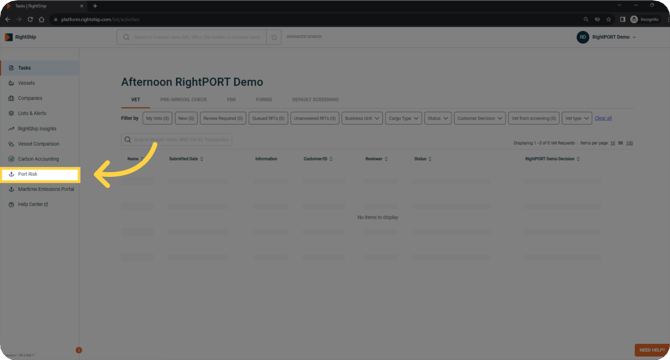The width and height of the screenshot is (670, 360).
Task: Sort by Reviewer column
Action: (376, 159)
